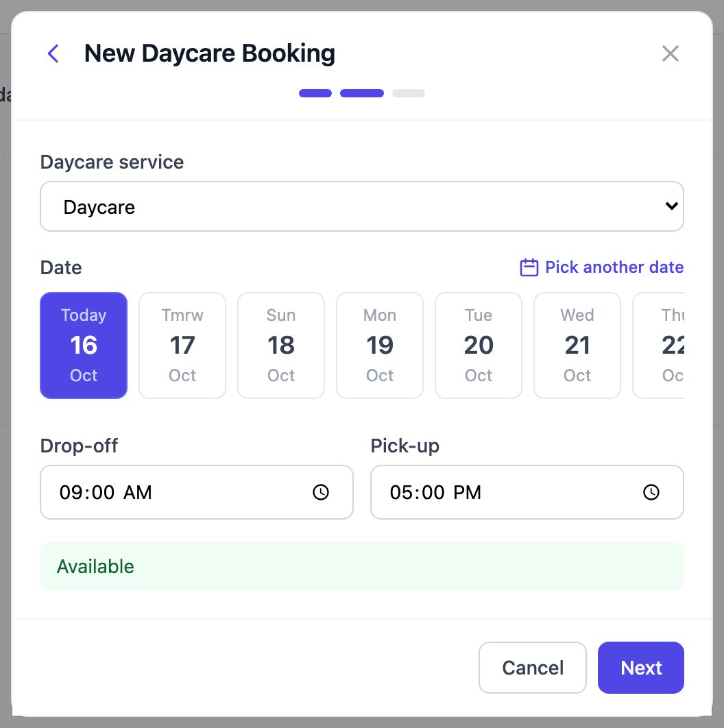Pick Wed 21 Oct date card
724x728 pixels.
[x=577, y=345]
